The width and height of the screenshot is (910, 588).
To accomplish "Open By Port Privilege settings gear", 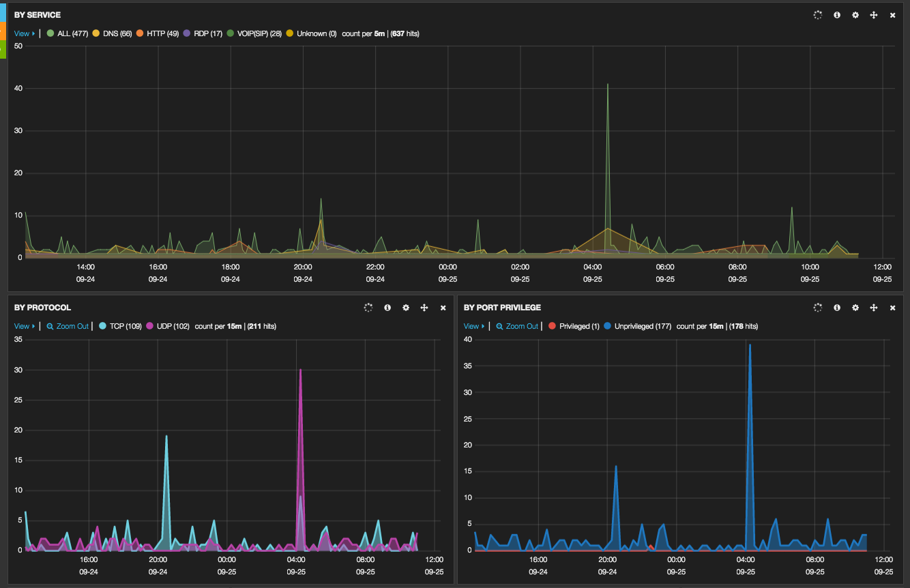I will [855, 308].
